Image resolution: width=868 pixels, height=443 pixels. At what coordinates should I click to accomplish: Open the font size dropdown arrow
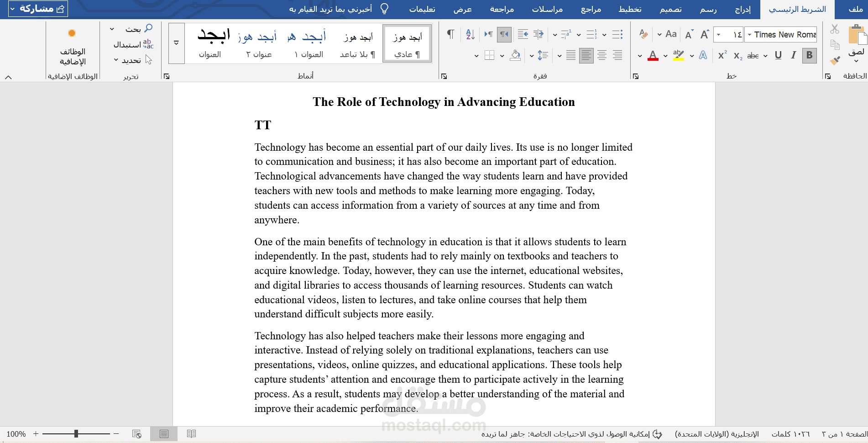718,35
